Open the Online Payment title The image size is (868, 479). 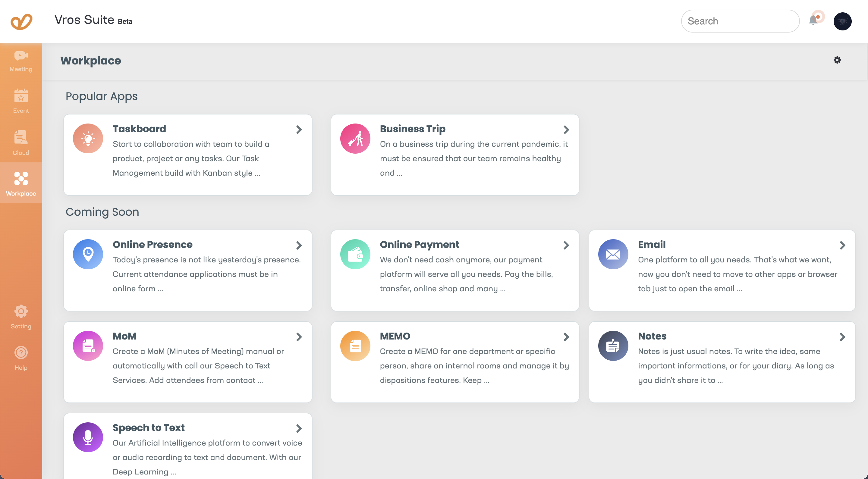point(420,245)
